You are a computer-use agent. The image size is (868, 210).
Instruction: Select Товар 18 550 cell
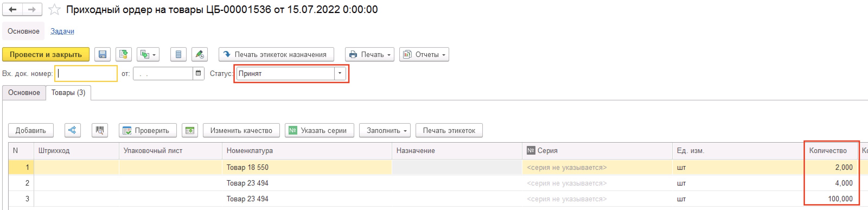[x=307, y=167]
